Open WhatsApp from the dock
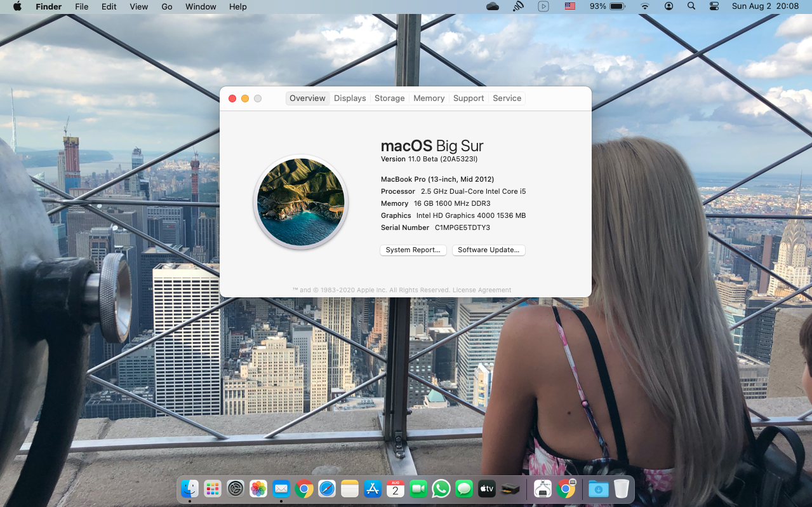Viewport: 812px width, 507px height. 441,489
